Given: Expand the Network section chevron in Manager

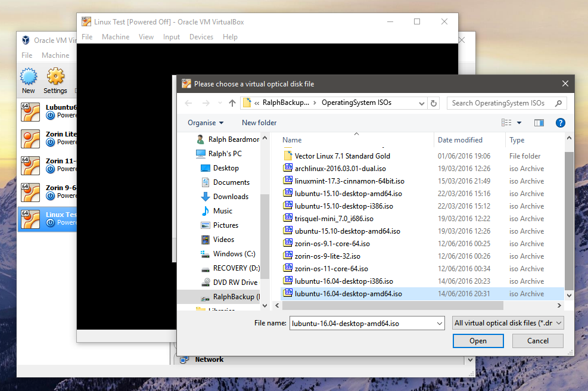Looking at the screenshot, I should pos(470,360).
